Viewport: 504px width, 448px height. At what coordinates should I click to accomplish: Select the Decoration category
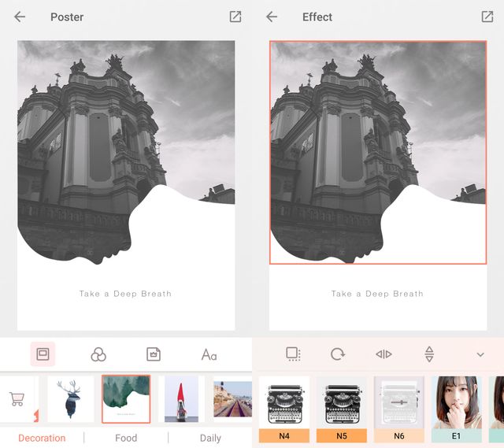click(42, 438)
